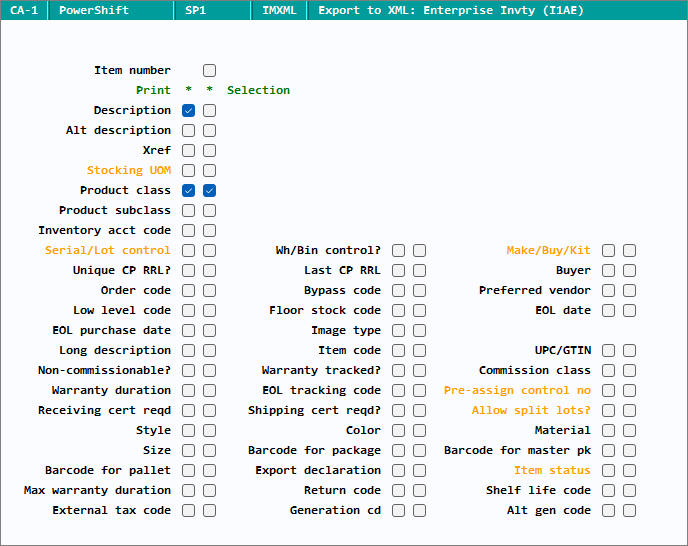Tick Serial/Lot control selection checkbox

point(209,250)
